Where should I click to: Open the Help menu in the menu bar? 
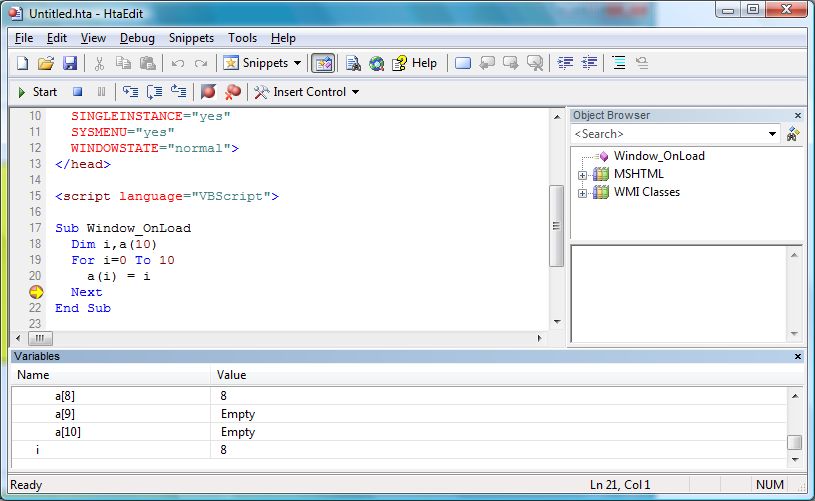[x=283, y=38]
